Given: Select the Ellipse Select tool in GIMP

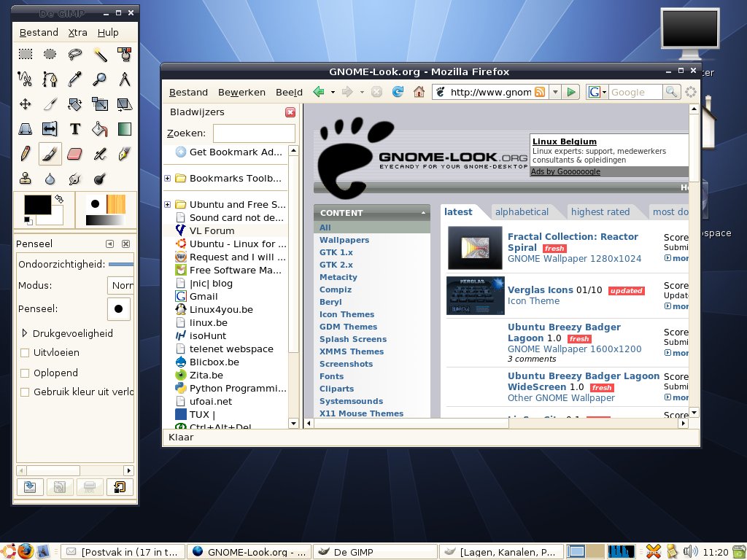Looking at the screenshot, I should point(50,54).
